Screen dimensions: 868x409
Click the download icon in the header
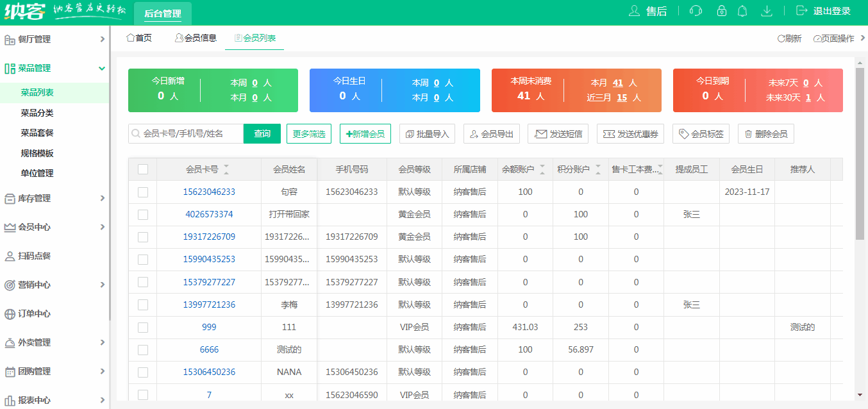point(766,11)
